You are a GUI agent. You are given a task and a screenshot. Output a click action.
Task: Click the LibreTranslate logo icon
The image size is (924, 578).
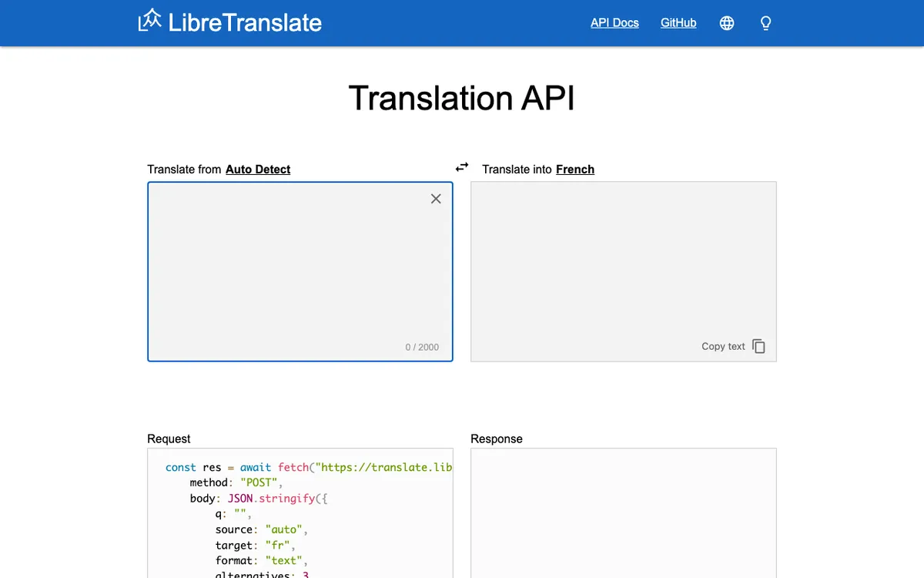(x=150, y=21)
